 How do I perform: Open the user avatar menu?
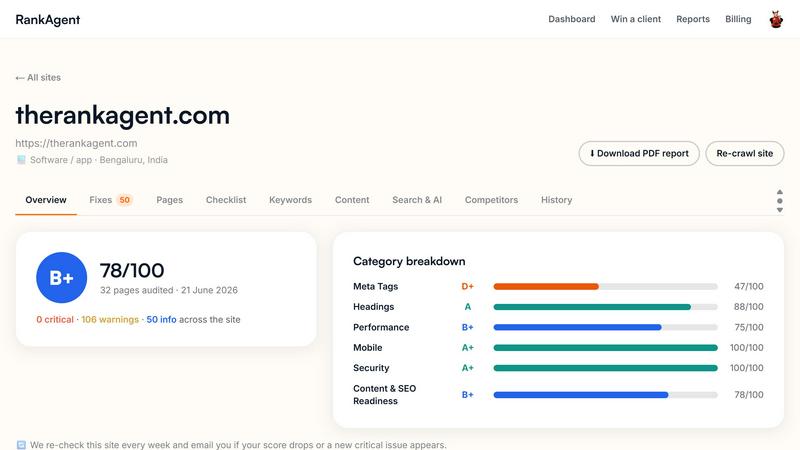pos(776,19)
